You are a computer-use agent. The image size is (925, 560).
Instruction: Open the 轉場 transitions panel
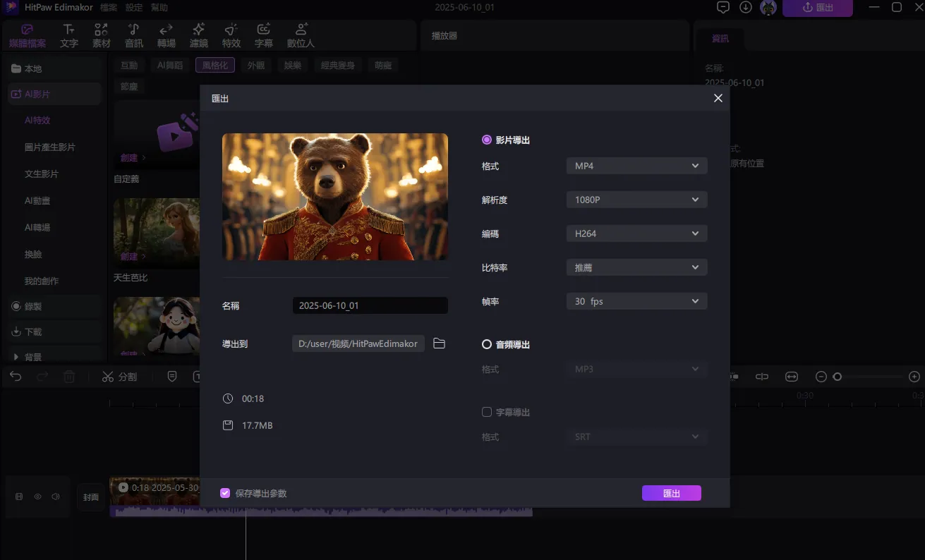point(167,36)
